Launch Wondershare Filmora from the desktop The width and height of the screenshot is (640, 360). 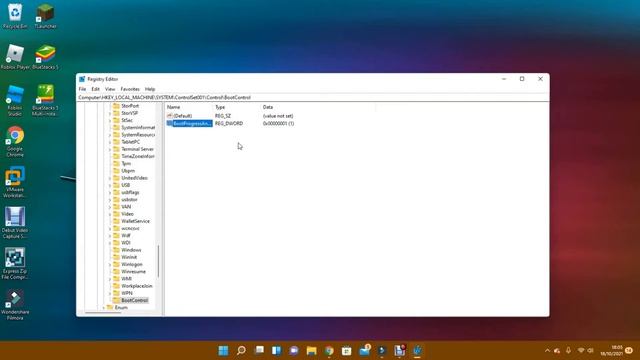15,304
